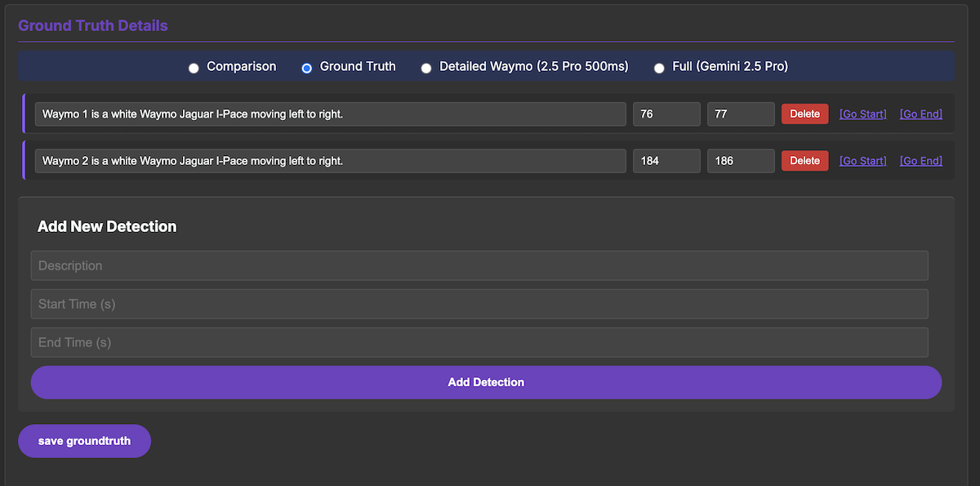980x486 pixels.
Task: Select the Ground Truth radio option
Action: point(307,69)
